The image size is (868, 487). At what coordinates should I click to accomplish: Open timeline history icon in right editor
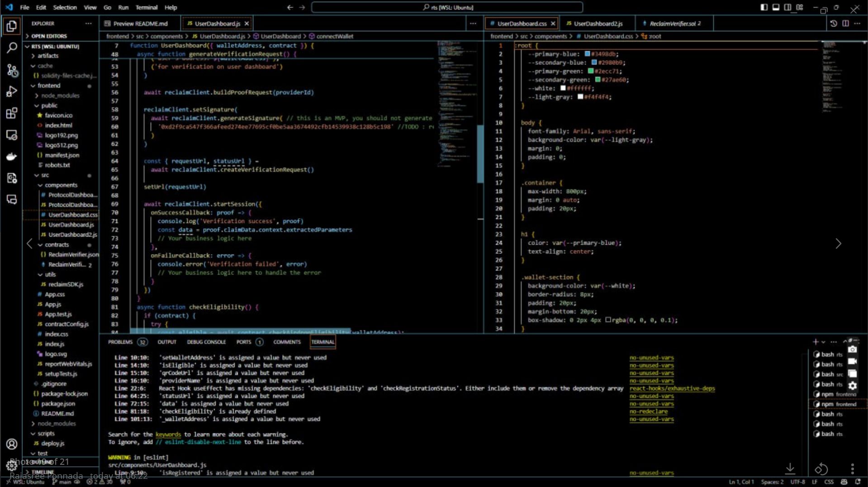point(834,23)
